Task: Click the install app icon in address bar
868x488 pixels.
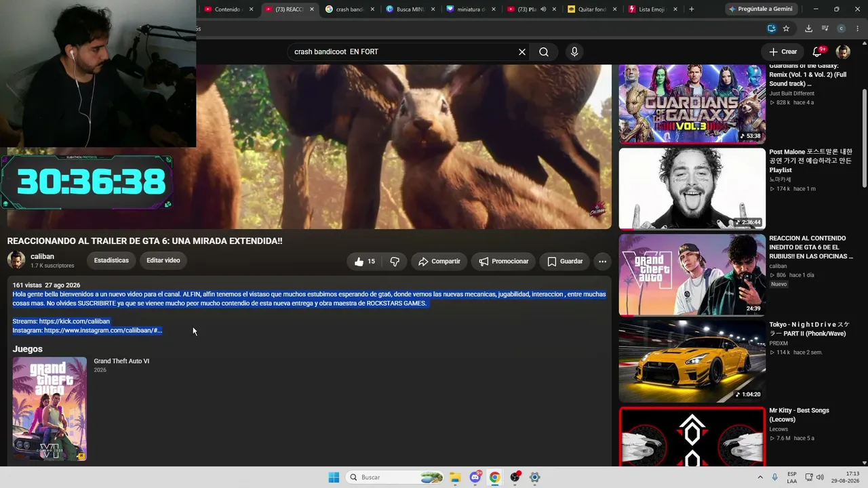Action: pos(772,28)
